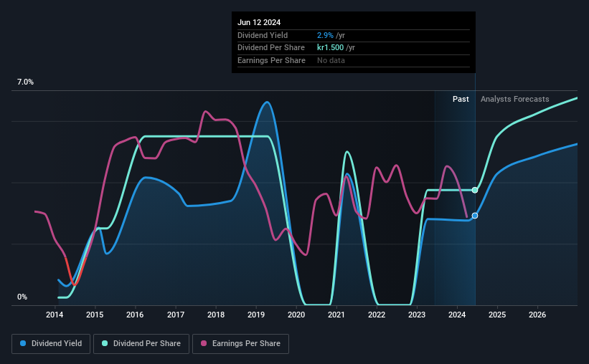This screenshot has width=589, height=364.
Task: Click the 2017 x-axis label
Action: click(x=176, y=315)
